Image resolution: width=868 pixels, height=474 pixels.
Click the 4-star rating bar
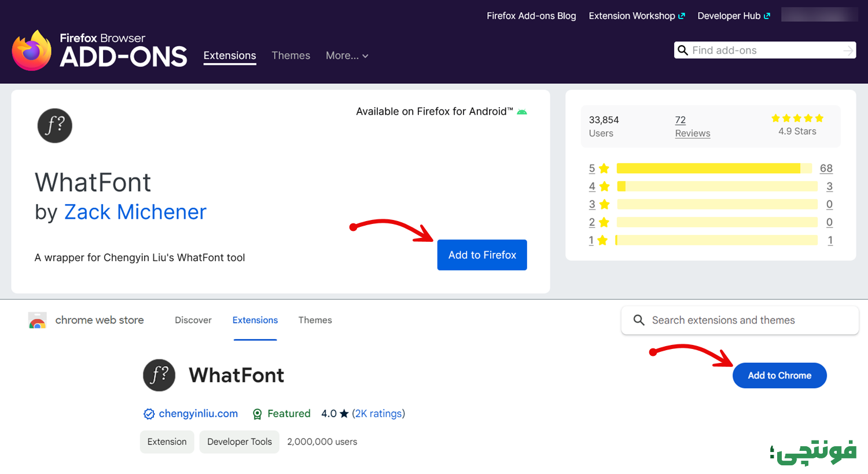tap(717, 186)
